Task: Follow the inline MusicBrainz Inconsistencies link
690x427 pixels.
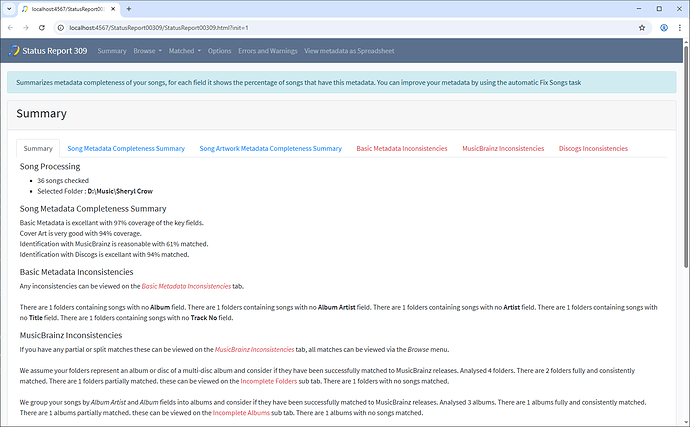Action: click(x=254, y=350)
